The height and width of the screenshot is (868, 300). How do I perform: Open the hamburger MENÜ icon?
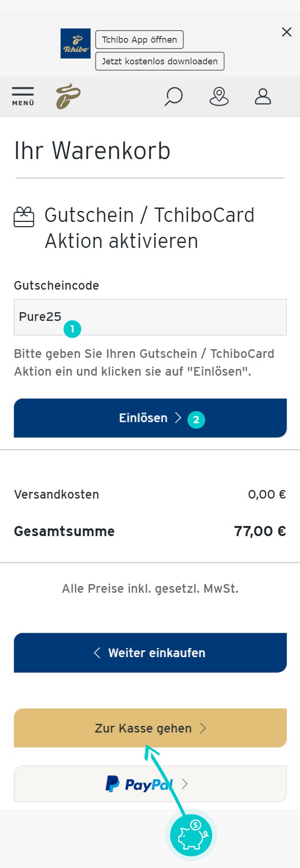point(23,96)
